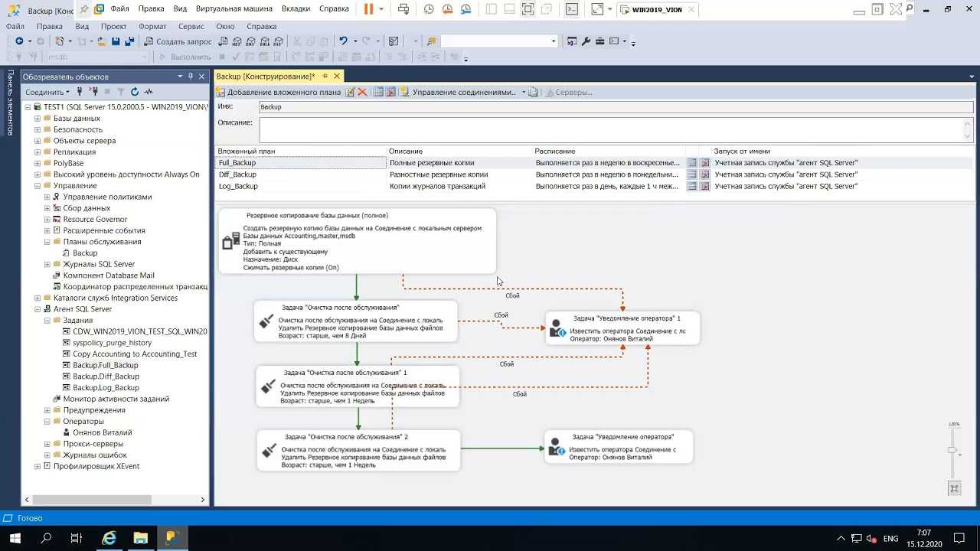Click the schedule calendar icon in Full_Backup row
Screen dimensions: 980x551
tap(692, 163)
